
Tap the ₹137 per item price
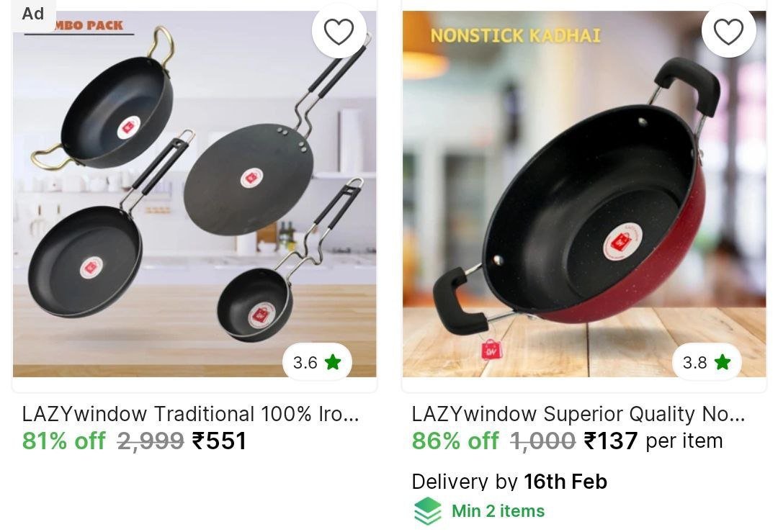[x=653, y=441]
